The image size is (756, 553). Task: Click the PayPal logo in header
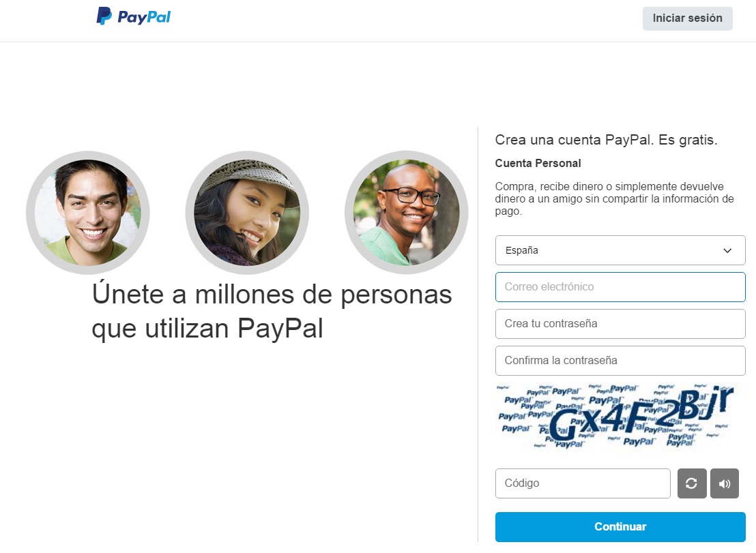tap(133, 16)
